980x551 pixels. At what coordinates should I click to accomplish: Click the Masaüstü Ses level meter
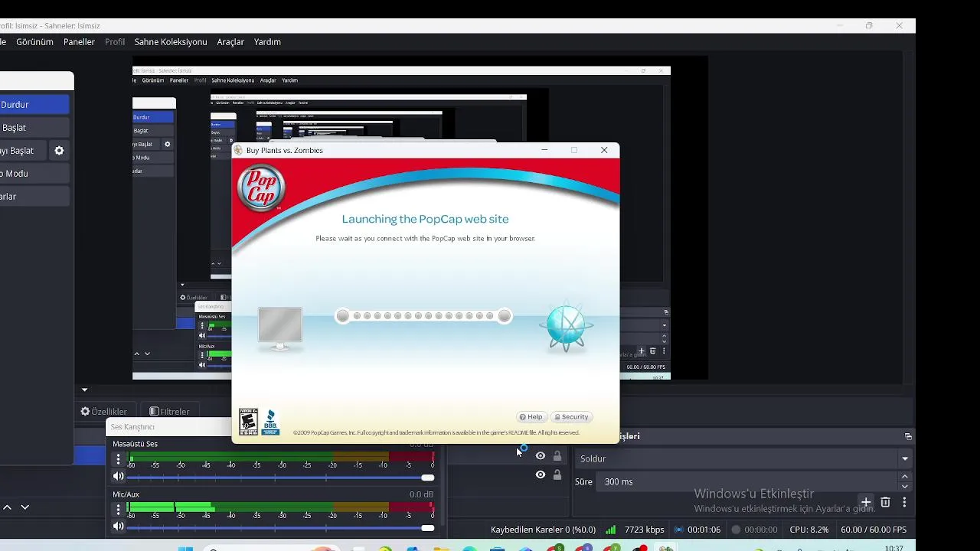(x=281, y=457)
